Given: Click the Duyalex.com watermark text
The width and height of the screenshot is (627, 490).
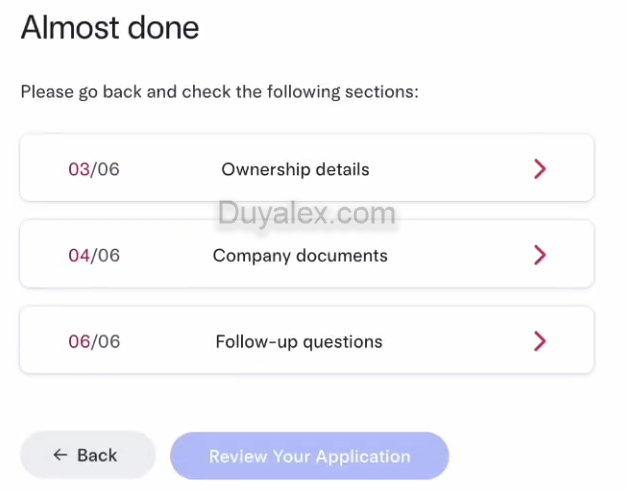Looking at the screenshot, I should (306, 212).
